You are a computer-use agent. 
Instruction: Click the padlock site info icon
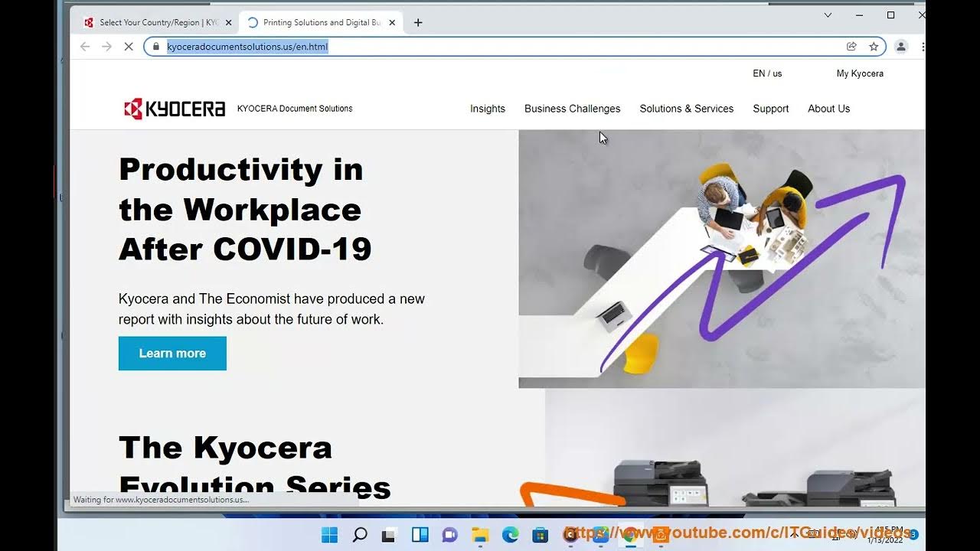[x=155, y=47]
